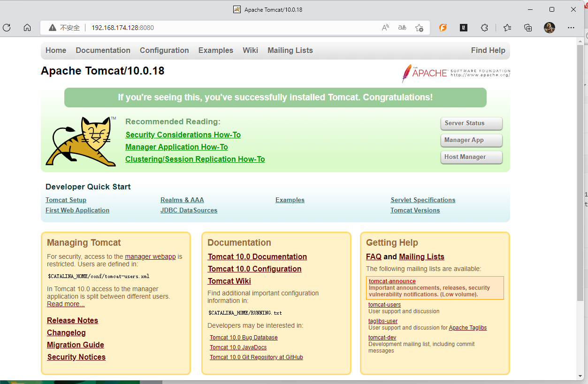
Task: Click the Tomcat favicon in title bar
Action: (x=237, y=9)
